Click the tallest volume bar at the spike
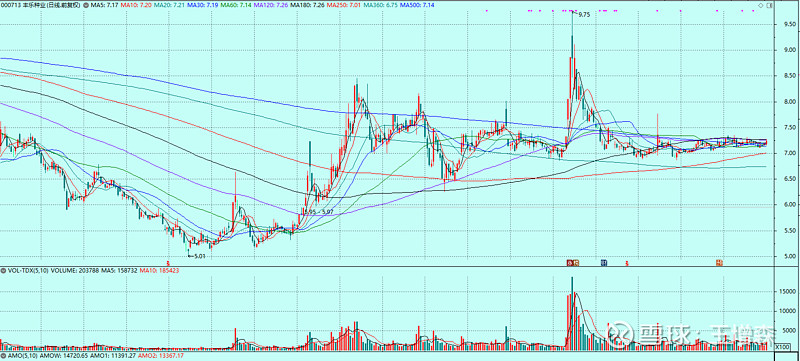Image resolution: width=800 pixels, height=361 pixels. (x=572, y=313)
